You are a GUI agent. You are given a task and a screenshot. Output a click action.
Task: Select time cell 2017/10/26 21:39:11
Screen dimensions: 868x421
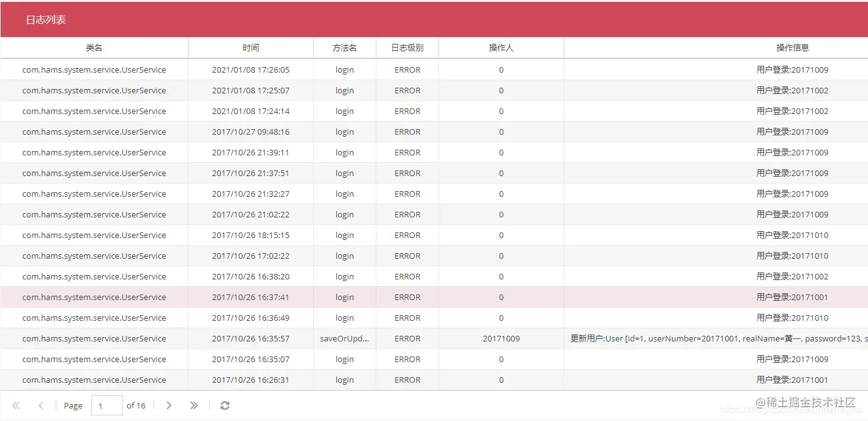(251, 152)
